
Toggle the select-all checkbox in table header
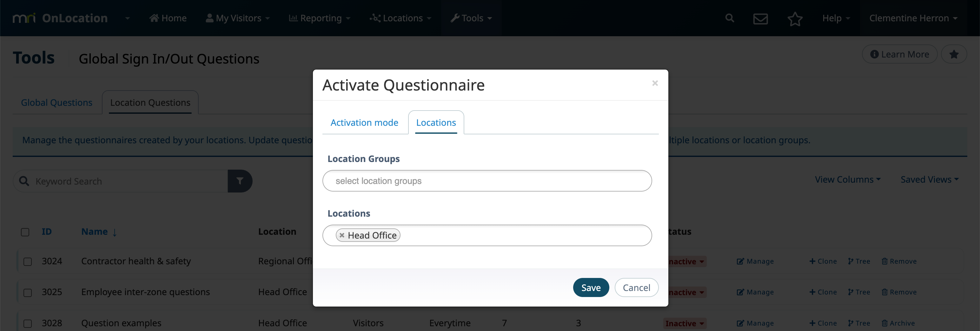coord(25,232)
